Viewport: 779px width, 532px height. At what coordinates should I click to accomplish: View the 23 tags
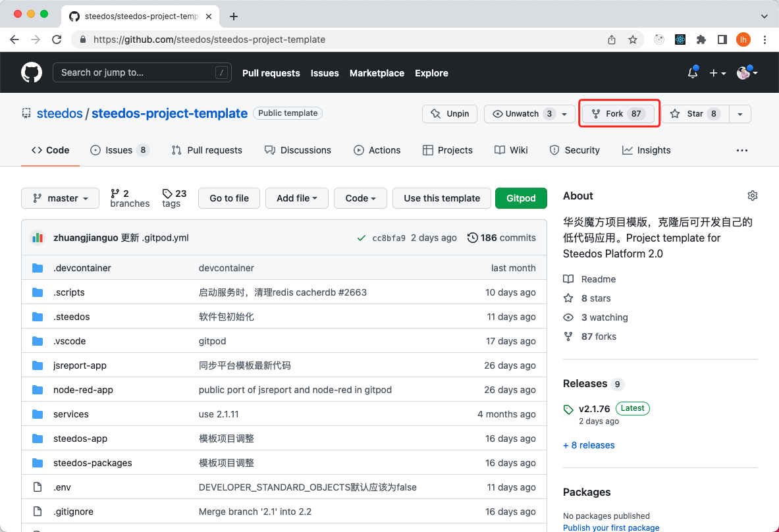coord(174,198)
